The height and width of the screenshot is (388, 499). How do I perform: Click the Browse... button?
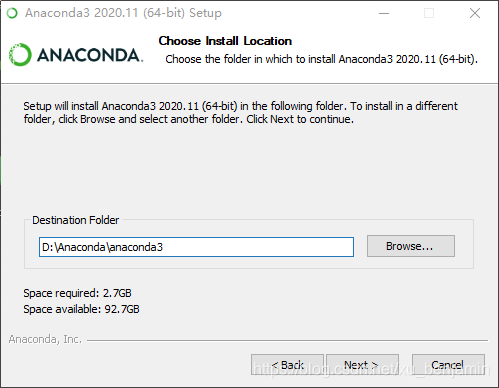click(411, 246)
